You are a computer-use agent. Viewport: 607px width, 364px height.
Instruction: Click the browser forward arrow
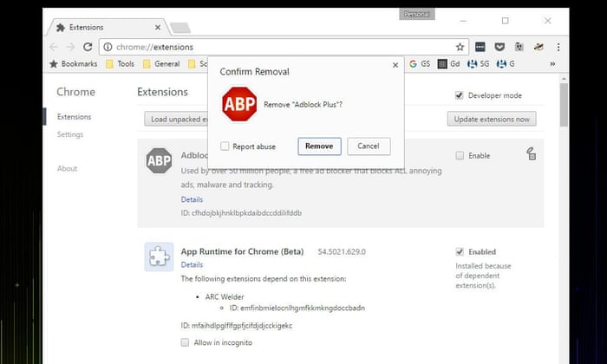point(70,47)
